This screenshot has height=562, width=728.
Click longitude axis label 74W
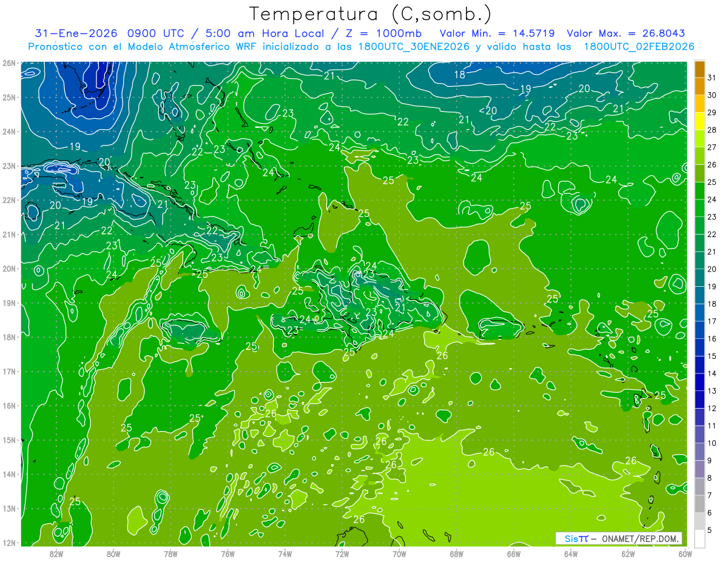point(285,554)
